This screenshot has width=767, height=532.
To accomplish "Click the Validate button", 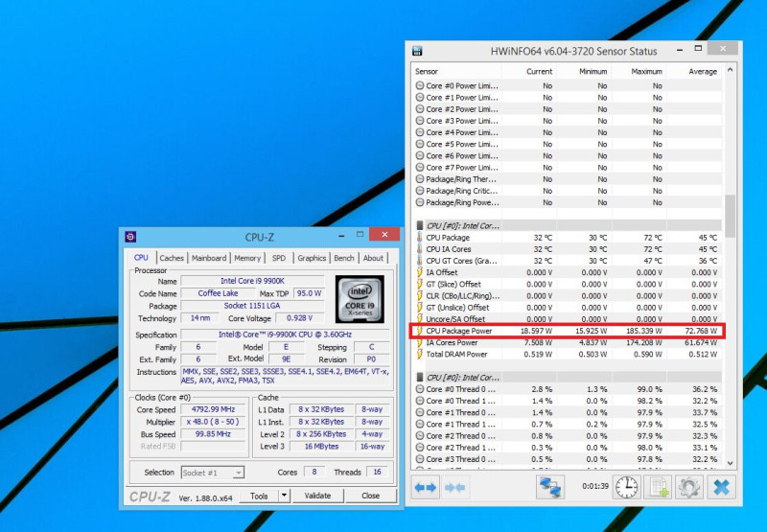I will click(x=317, y=496).
